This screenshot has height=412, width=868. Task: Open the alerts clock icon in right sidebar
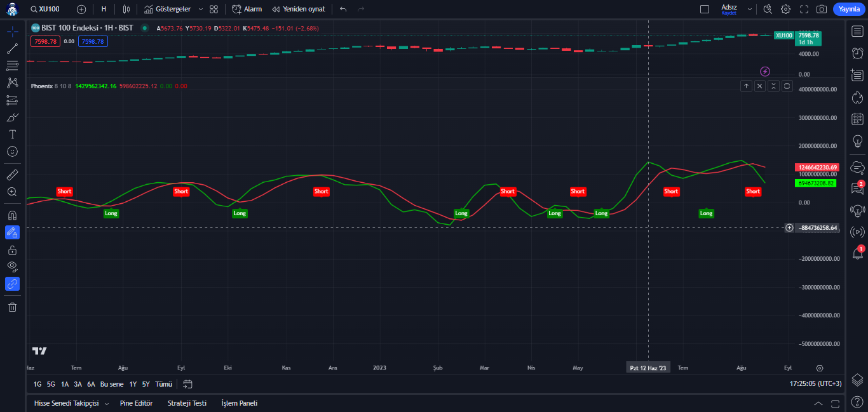(x=857, y=53)
